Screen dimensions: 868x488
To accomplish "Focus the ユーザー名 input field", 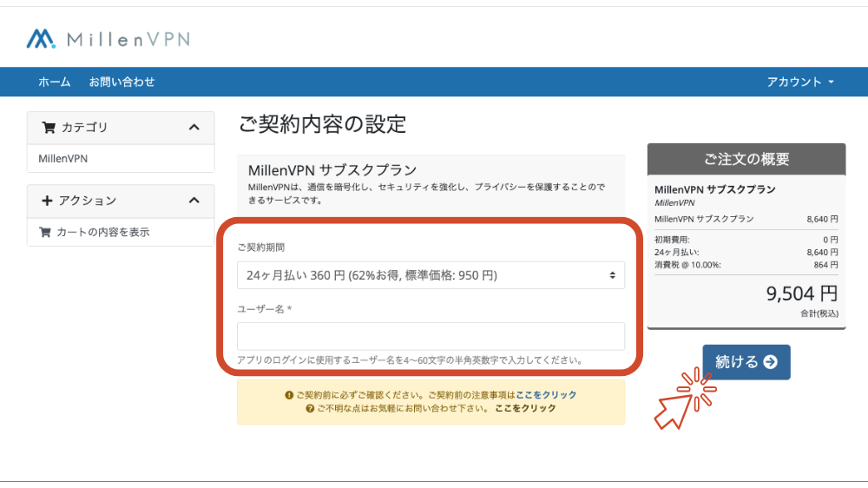I will click(431, 336).
